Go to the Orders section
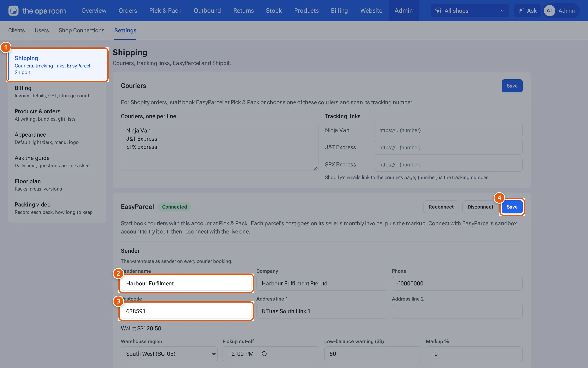Image resolution: width=588 pixels, height=368 pixels. tap(128, 11)
